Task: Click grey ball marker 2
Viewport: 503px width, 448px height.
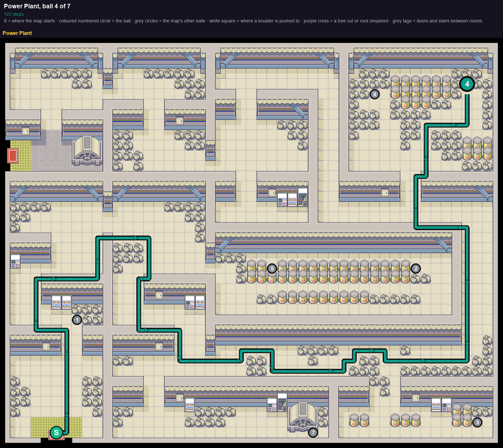Action: 416,269
